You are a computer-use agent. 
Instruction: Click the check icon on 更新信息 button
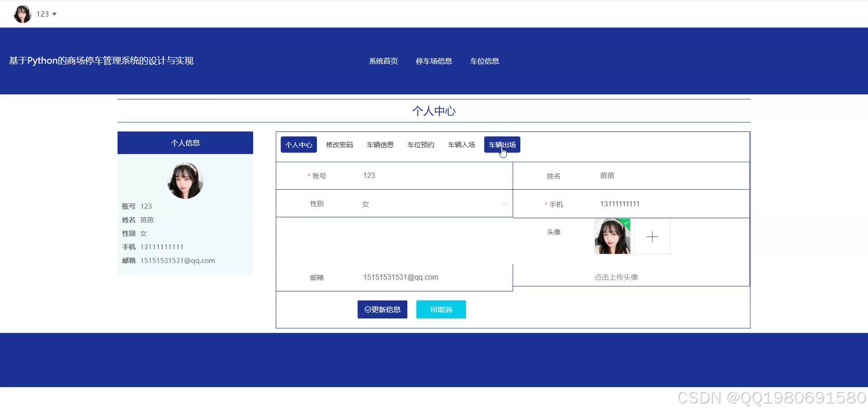[x=367, y=309]
